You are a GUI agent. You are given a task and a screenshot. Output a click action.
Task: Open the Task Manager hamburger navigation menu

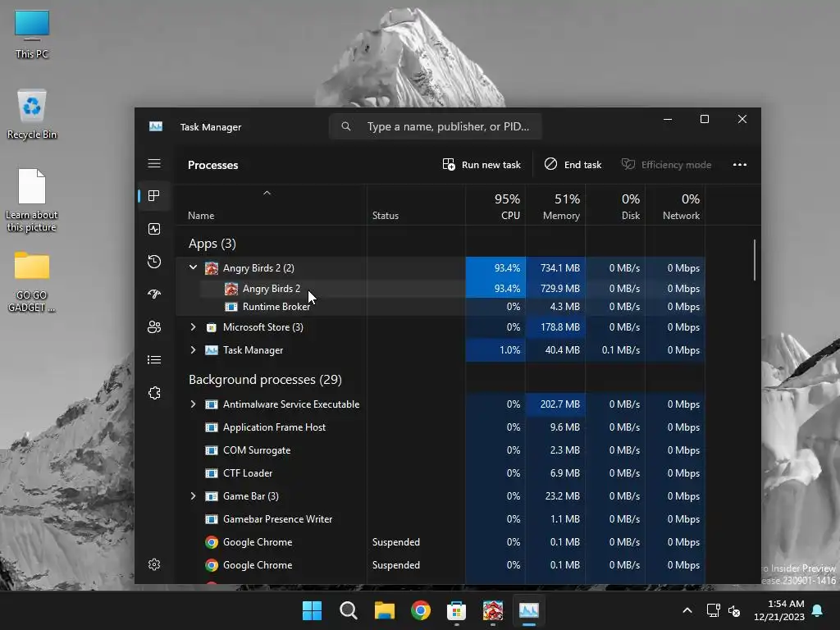point(154,163)
